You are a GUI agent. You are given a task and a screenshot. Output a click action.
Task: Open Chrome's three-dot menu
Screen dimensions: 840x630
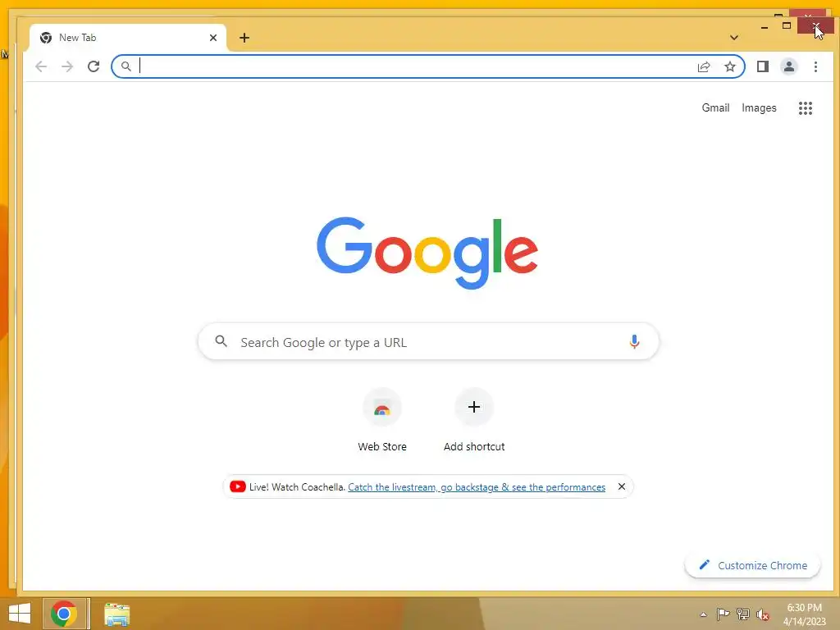815,66
